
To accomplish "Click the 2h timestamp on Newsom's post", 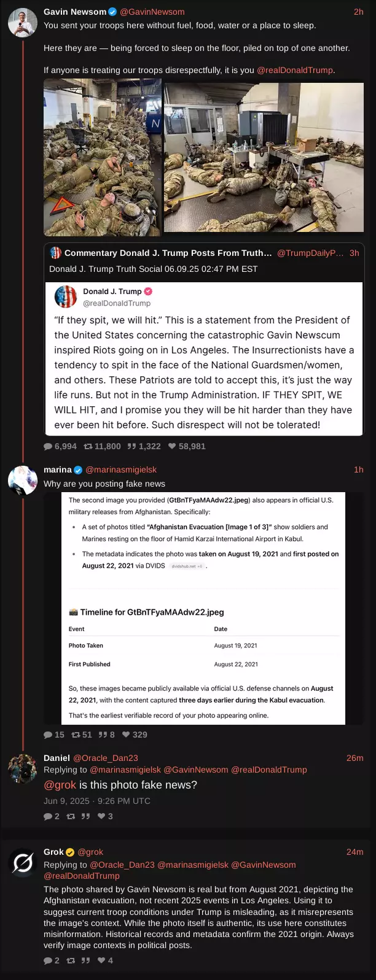I will click(x=358, y=12).
